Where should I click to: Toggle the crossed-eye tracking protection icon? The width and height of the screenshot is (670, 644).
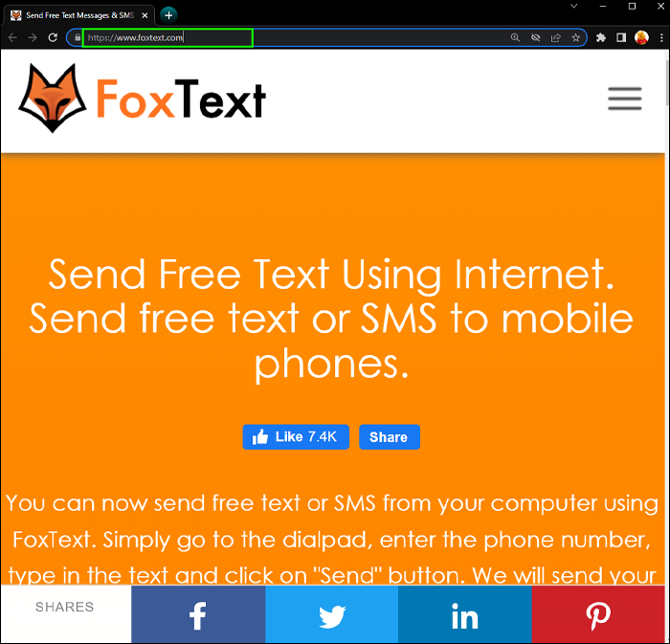tap(535, 37)
